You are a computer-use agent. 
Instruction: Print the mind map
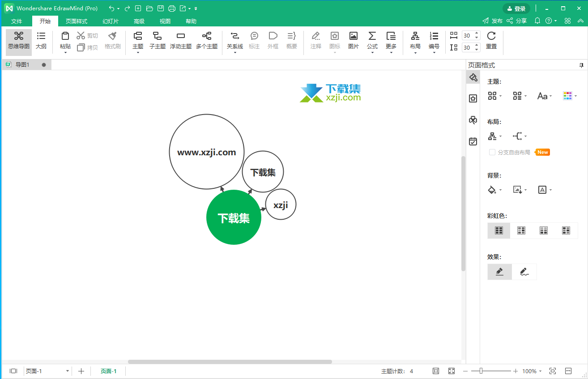pyautogui.click(x=172, y=9)
